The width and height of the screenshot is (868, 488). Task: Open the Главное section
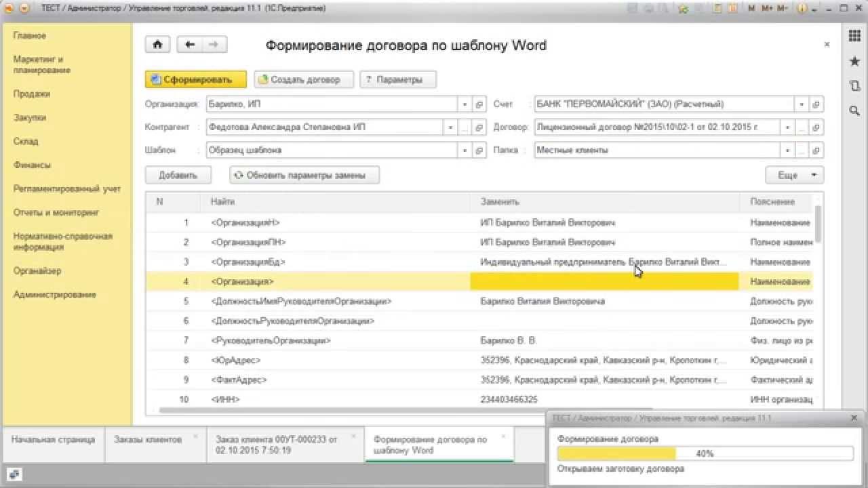30,35
